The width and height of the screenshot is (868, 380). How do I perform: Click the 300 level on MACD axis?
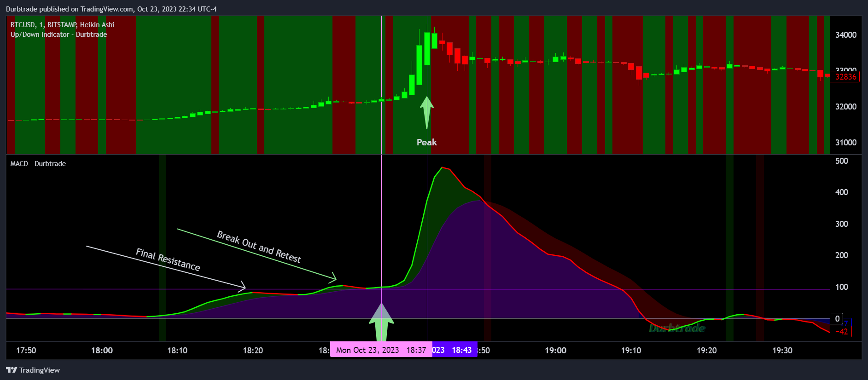(x=842, y=224)
